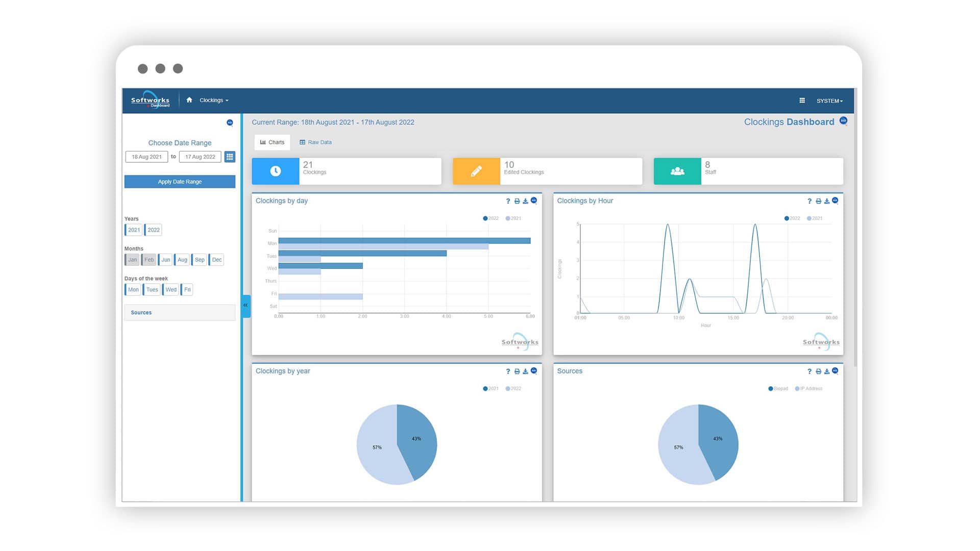Toggle the Wed day filter
980x551 pixels.
[170, 289]
